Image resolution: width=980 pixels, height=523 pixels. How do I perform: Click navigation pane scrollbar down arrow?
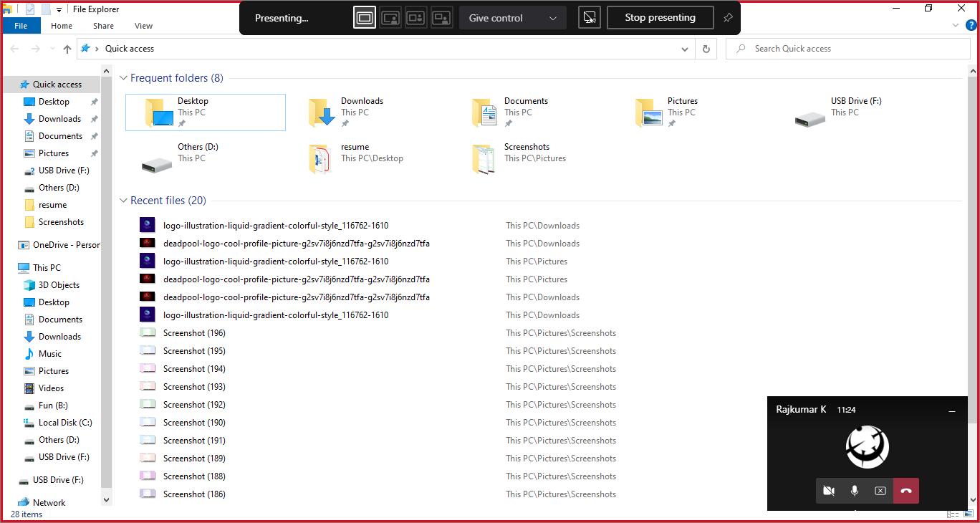click(x=107, y=500)
